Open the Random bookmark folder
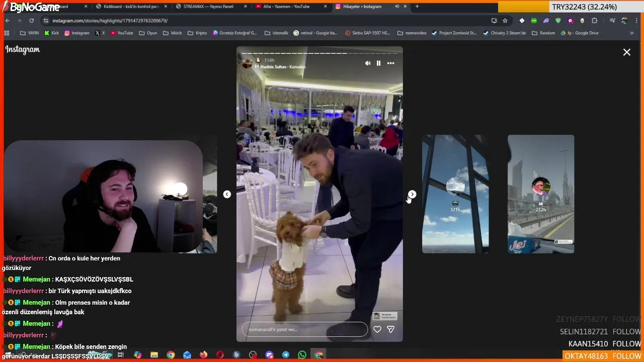The image size is (644, 362). click(x=543, y=33)
